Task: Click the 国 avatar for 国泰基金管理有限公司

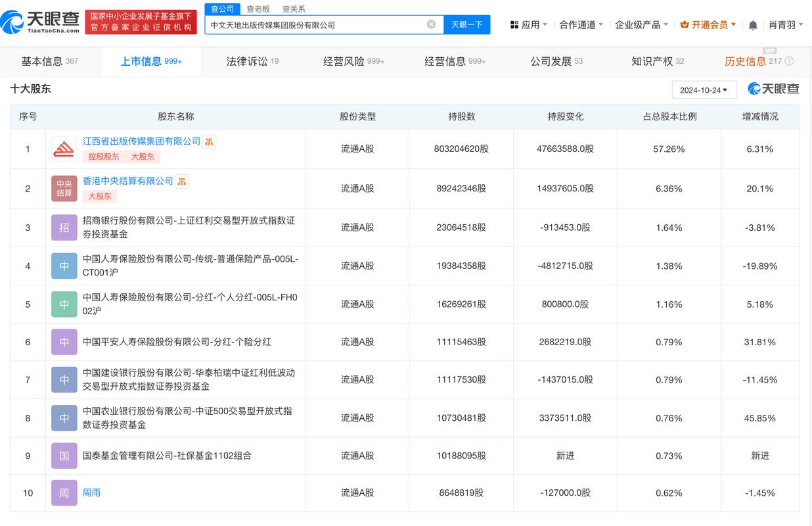Action: tap(64, 456)
